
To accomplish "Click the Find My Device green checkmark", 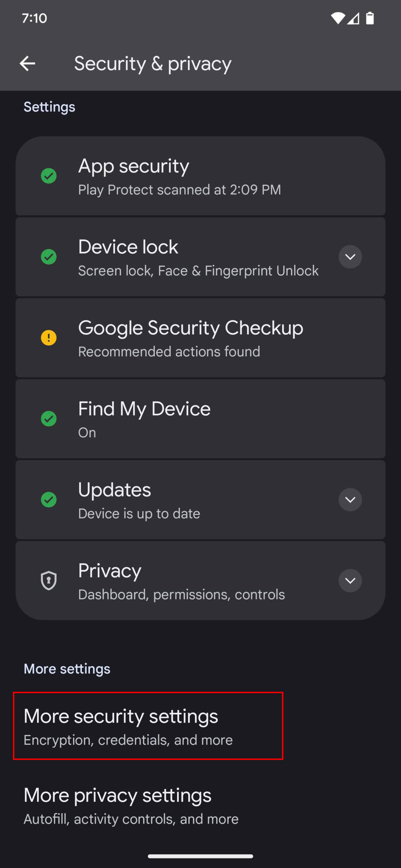I will click(49, 419).
